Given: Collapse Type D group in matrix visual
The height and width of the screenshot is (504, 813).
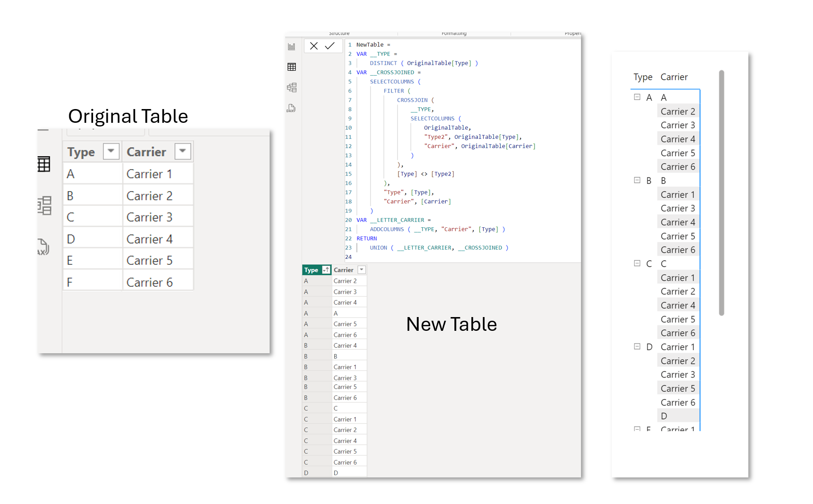Looking at the screenshot, I should tap(637, 346).
